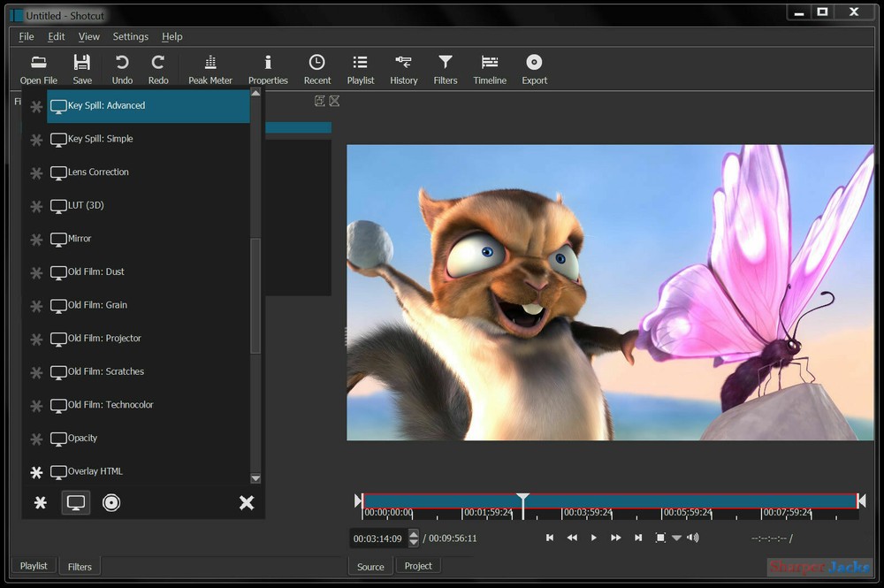Image resolution: width=884 pixels, height=588 pixels.
Task: Click Open File in the toolbar
Action: click(38, 66)
